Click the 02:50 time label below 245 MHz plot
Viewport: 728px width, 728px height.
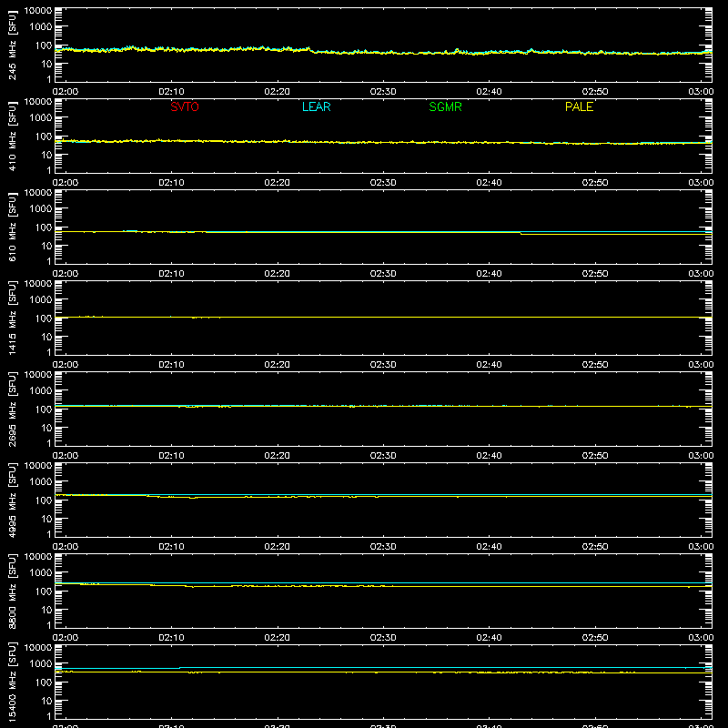click(595, 92)
